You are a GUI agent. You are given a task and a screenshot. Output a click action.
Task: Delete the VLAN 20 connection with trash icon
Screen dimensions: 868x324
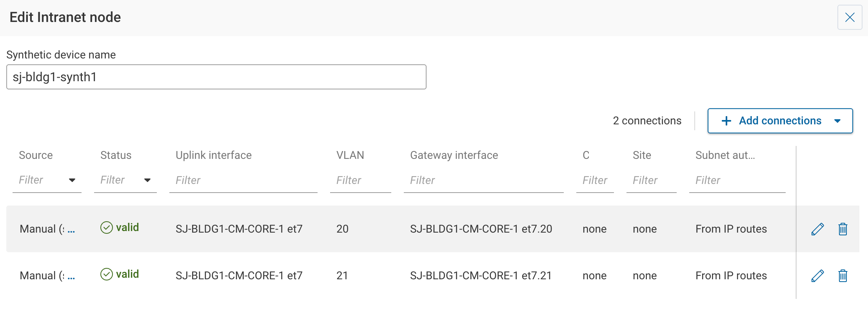[x=843, y=229]
